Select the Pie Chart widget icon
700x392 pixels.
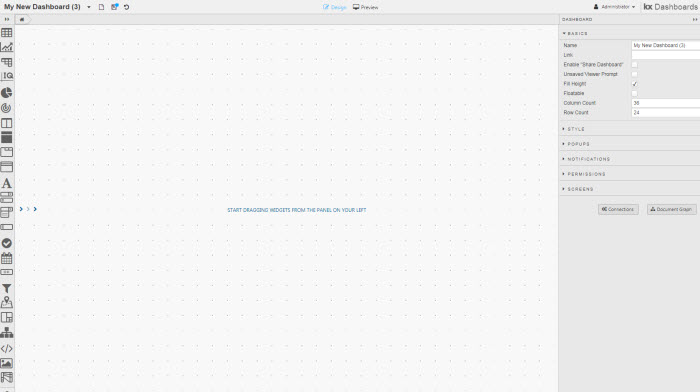click(7, 93)
